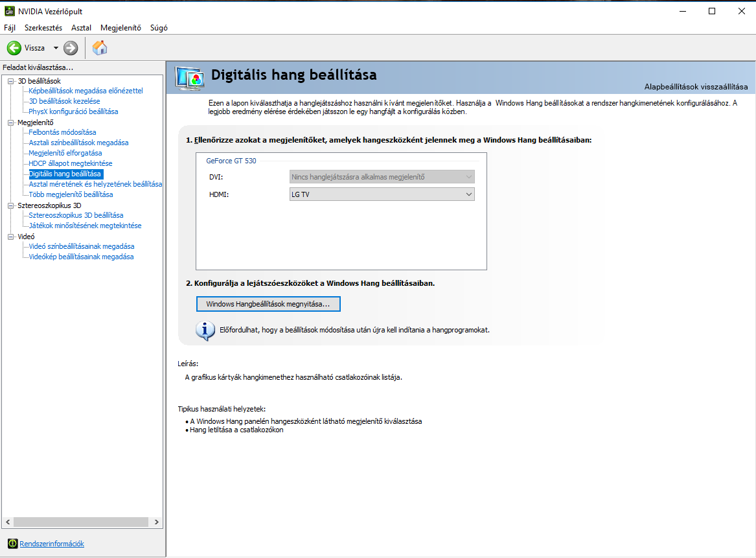Click the Rendszerinformációk icon at bottom left
This screenshot has height=558, width=756.
coord(12,544)
